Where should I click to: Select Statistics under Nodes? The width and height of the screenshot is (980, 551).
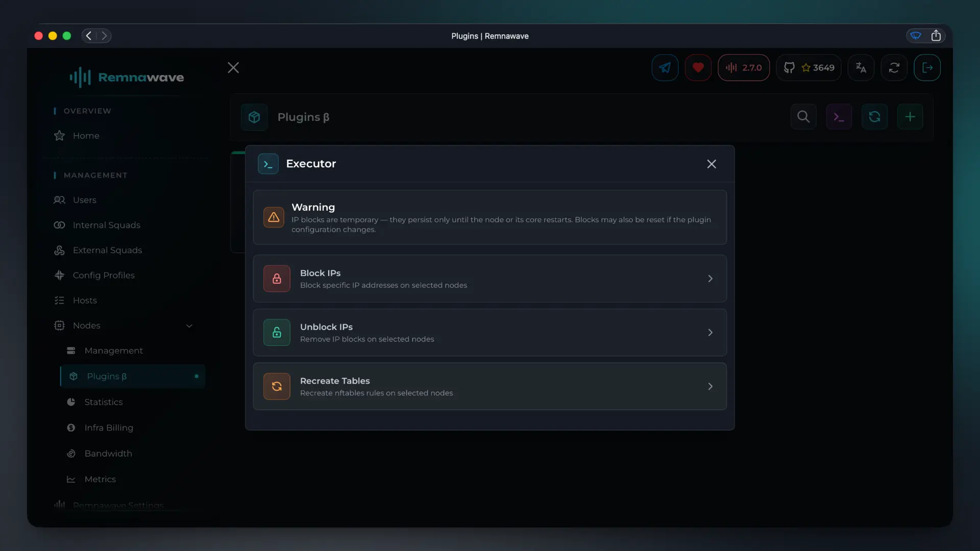104,402
